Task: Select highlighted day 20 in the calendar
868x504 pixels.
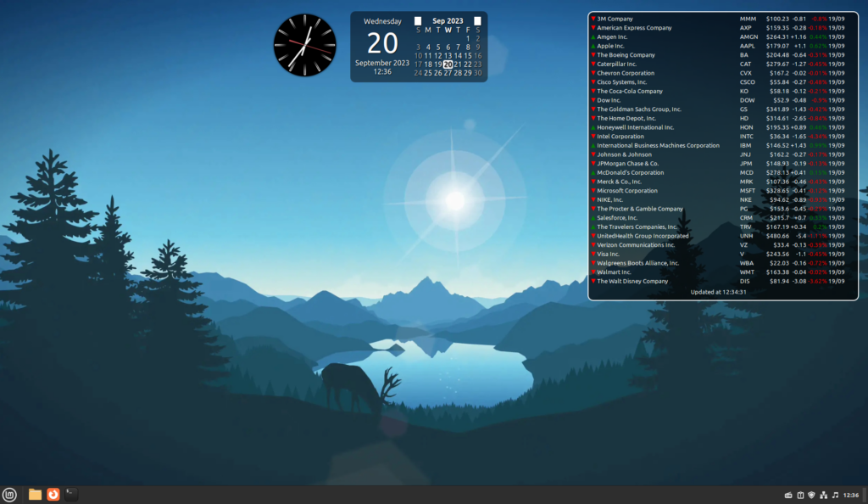Action: tap(448, 64)
